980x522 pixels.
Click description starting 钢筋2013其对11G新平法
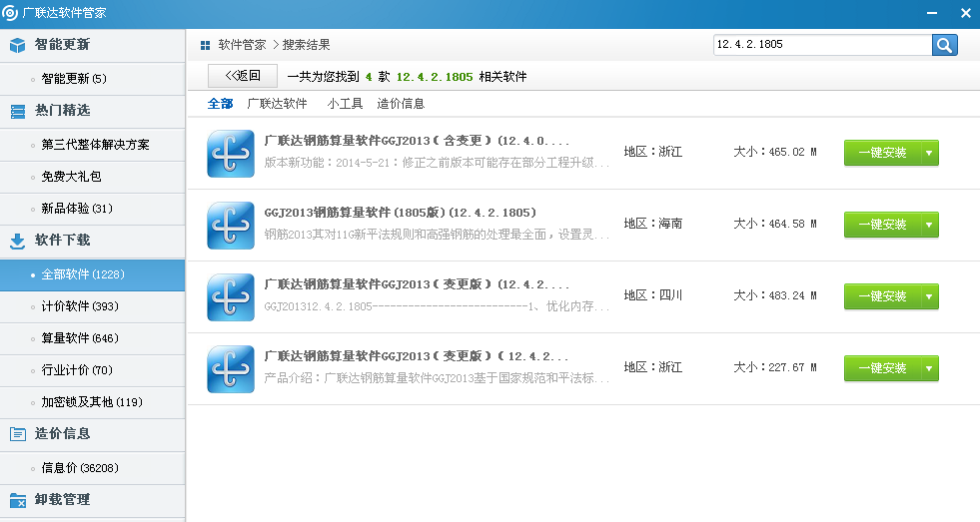tap(437, 235)
